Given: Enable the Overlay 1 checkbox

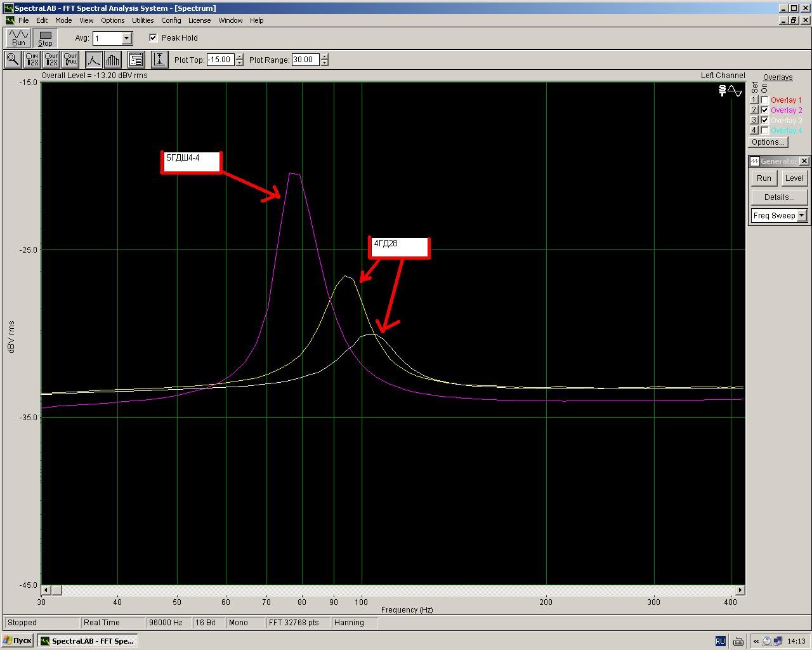Looking at the screenshot, I should pos(765,100).
